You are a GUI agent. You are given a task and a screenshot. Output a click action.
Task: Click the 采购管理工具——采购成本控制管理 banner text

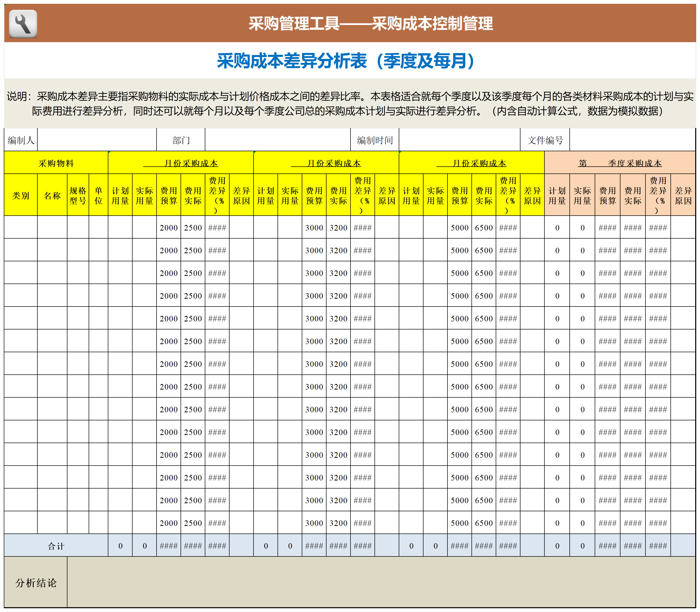[x=371, y=23]
